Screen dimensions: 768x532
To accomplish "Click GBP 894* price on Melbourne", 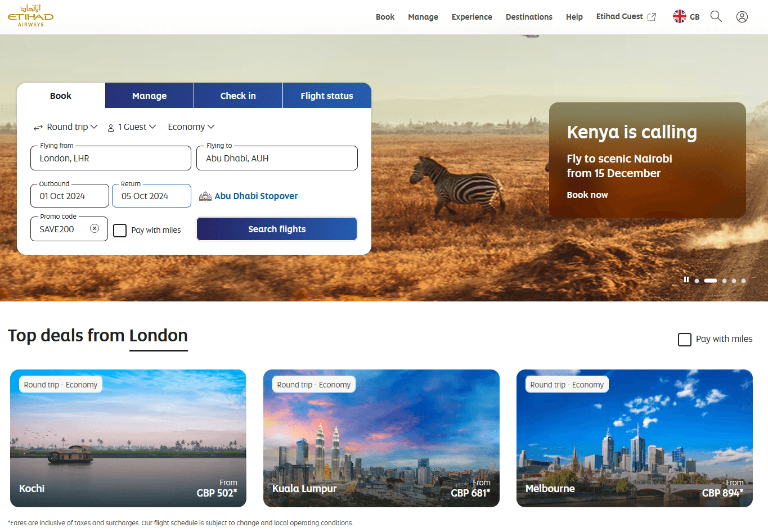I will point(722,493).
